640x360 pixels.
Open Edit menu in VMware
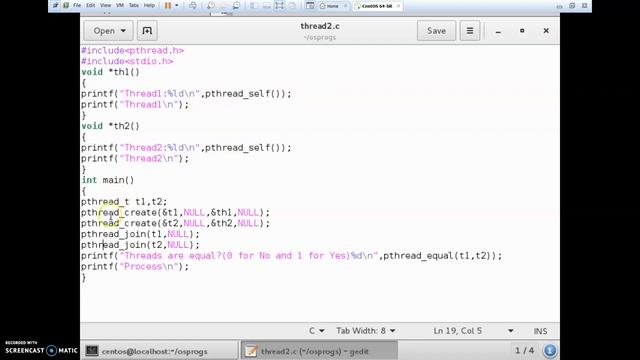tap(91, 6)
